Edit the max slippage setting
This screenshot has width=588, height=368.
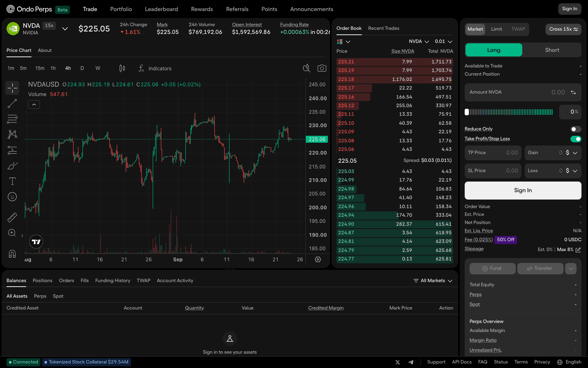click(x=578, y=250)
